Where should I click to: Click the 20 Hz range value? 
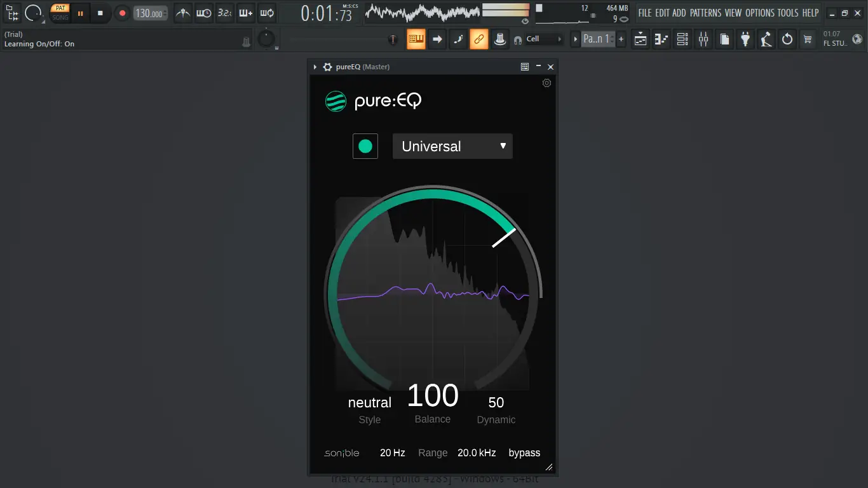coord(393,453)
